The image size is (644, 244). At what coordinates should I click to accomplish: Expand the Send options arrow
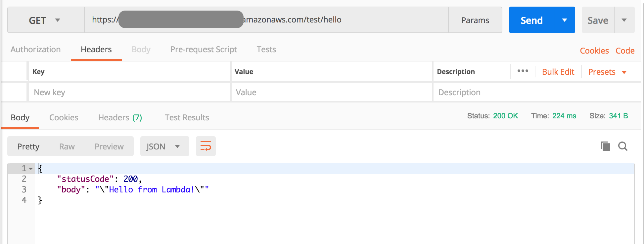click(x=565, y=20)
